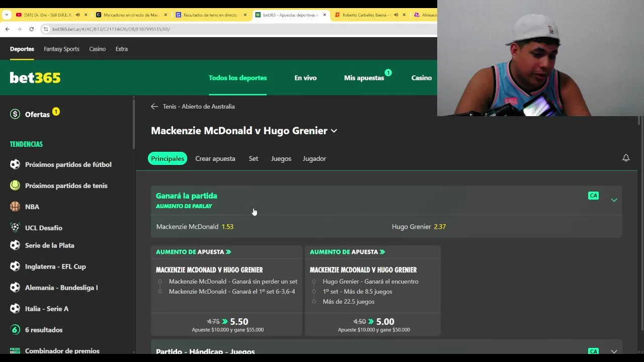This screenshot has width=644, height=362.
Task: Select Grenier bet boost at 5.00
Action: pyautogui.click(x=374, y=325)
